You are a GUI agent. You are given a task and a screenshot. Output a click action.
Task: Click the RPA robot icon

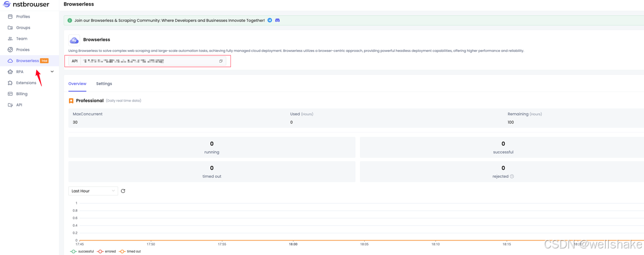click(x=10, y=72)
